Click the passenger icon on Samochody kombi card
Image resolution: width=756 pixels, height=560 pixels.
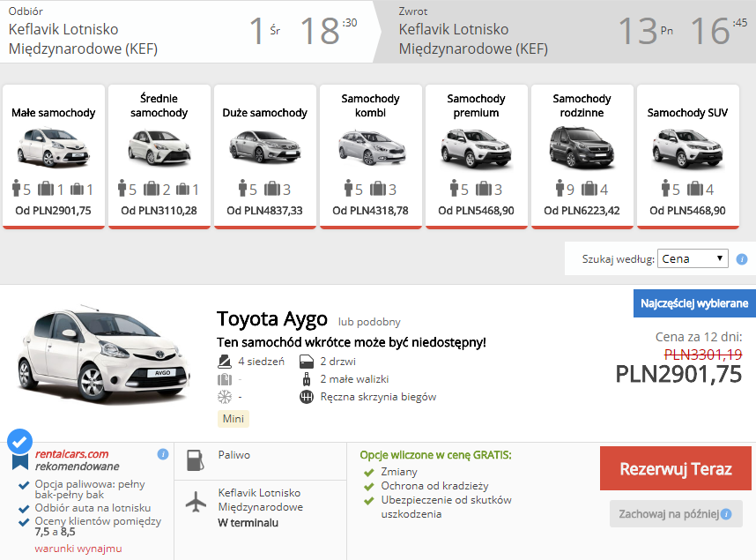tap(349, 188)
